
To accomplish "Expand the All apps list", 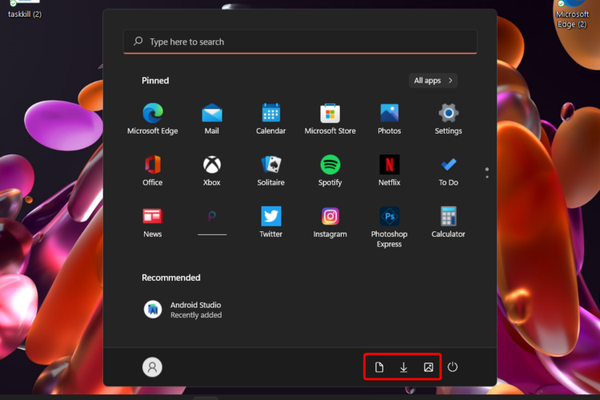I will 433,80.
